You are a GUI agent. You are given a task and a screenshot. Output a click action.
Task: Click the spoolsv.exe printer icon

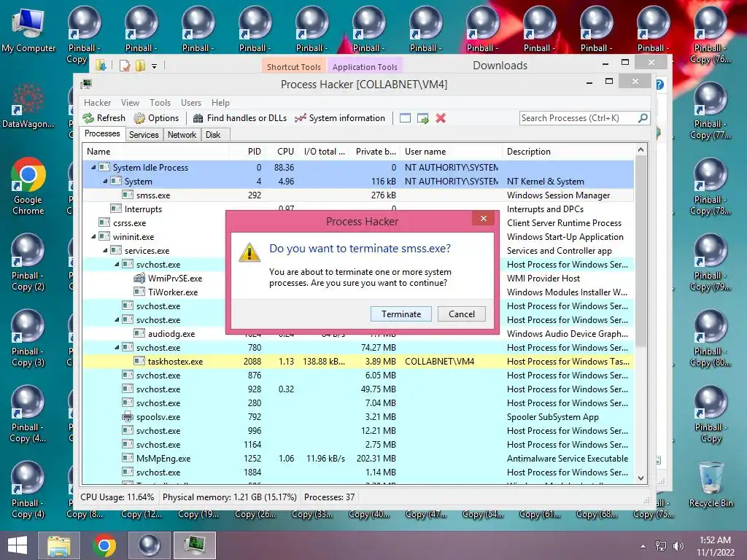[127, 416]
